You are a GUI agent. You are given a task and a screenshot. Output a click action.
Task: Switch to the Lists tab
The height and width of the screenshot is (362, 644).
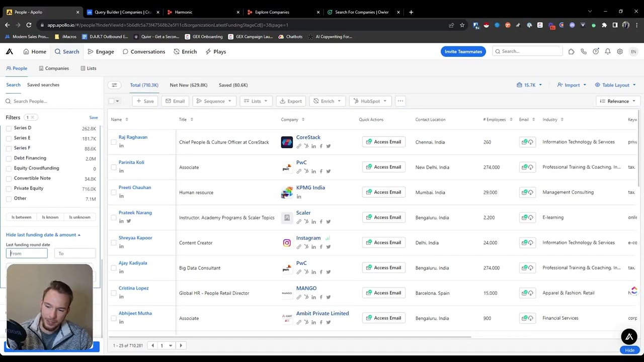tap(88, 68)
